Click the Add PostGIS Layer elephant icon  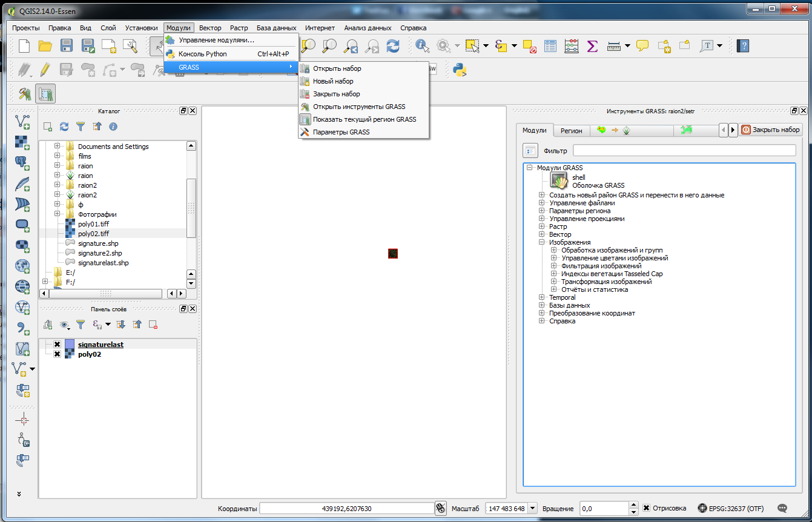[x=22, y=163]
